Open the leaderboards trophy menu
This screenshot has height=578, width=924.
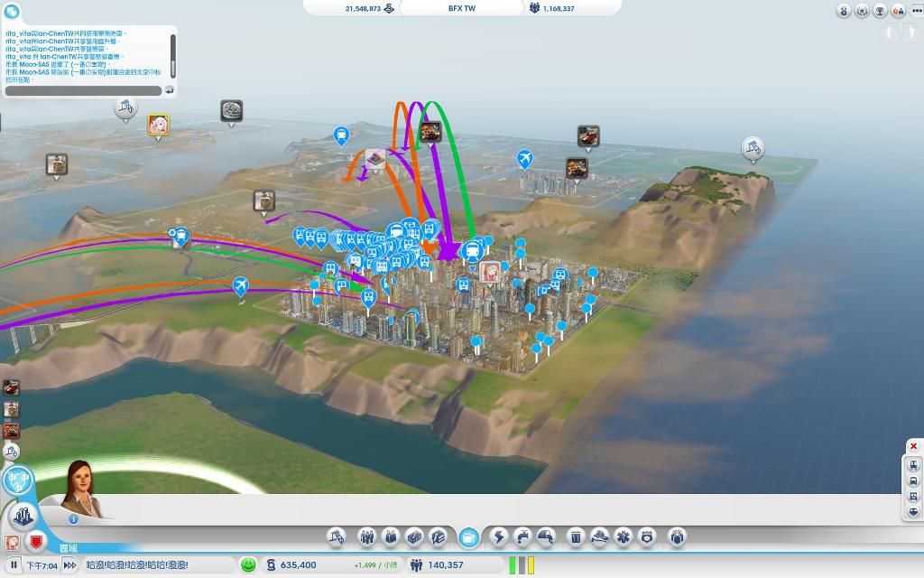[881, 11]
